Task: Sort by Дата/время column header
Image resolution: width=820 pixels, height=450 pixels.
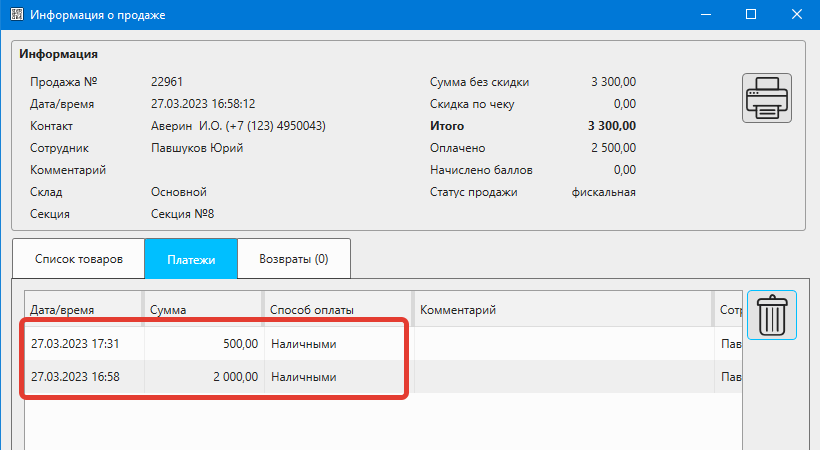Action: [x=84, y=310]
